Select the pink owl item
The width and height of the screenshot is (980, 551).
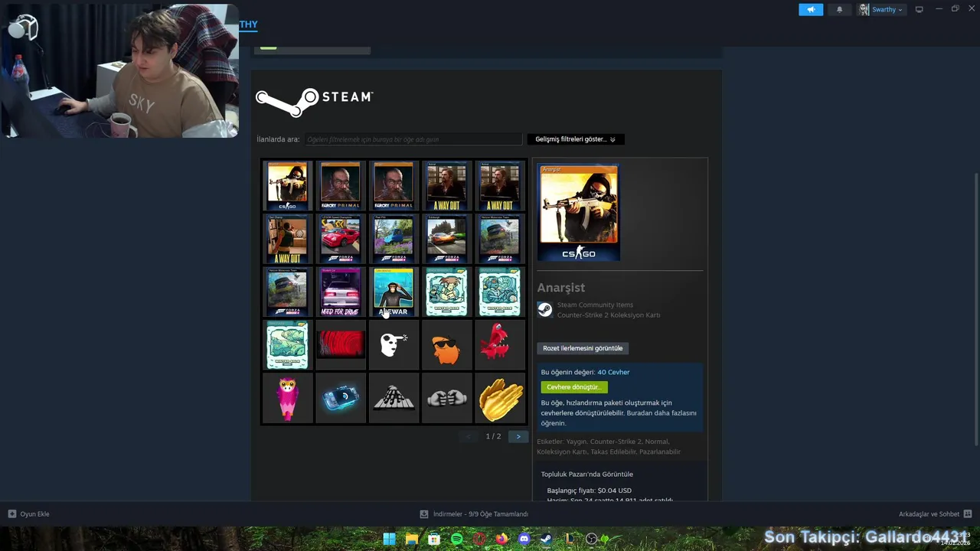[287, 398]
